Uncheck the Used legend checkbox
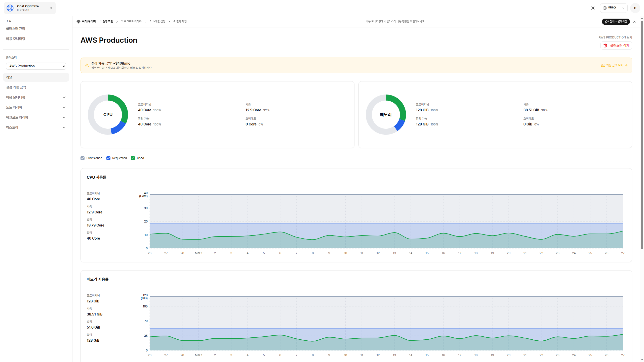Image resolution: width=644 pixels, height=362 pixels. click(133, 158)
